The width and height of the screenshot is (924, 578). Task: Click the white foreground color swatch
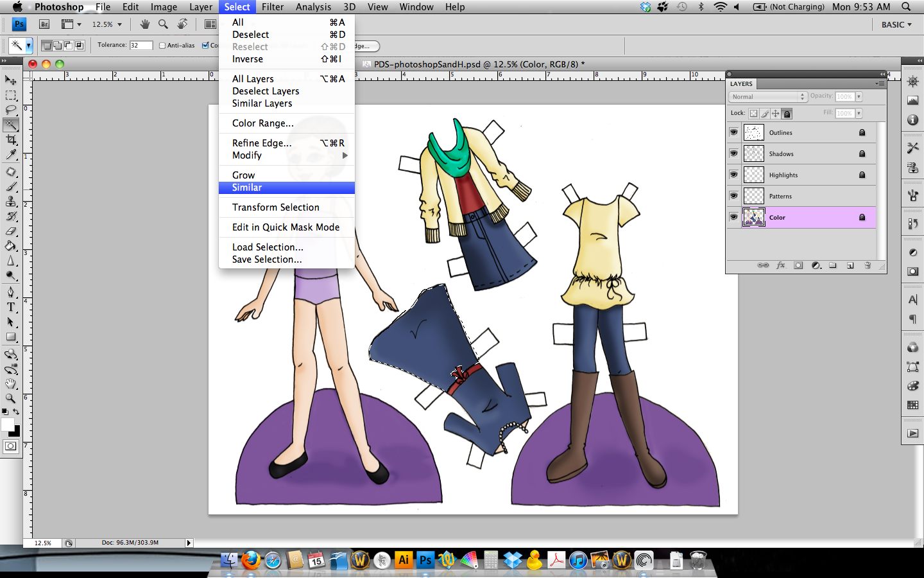click(8, 425)
